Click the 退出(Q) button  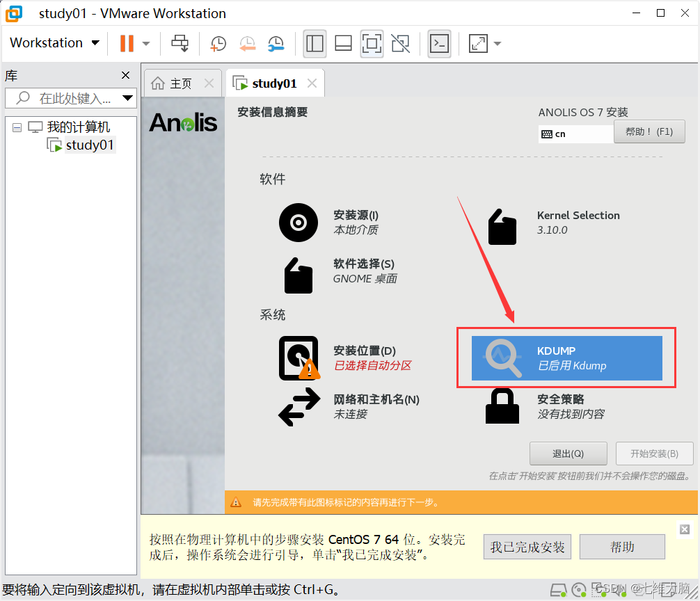(568, 454)
